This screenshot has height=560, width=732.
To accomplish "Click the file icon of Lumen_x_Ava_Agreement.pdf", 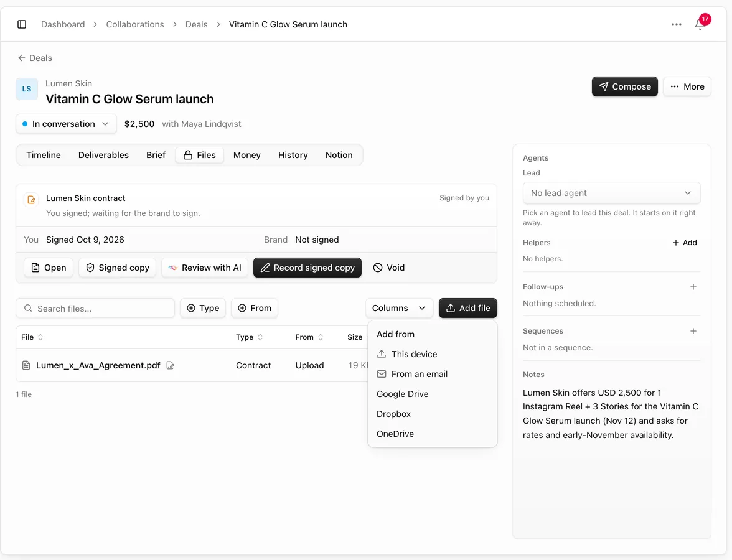I will pos(26,365).
